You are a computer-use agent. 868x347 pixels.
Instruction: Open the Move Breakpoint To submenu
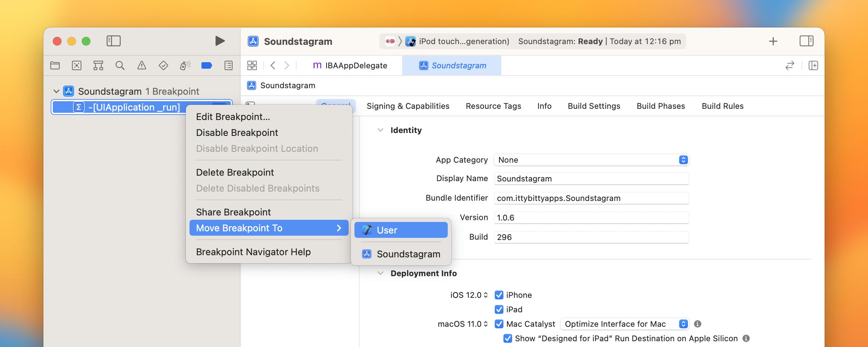pyautogui.click(x=269, y=228)
